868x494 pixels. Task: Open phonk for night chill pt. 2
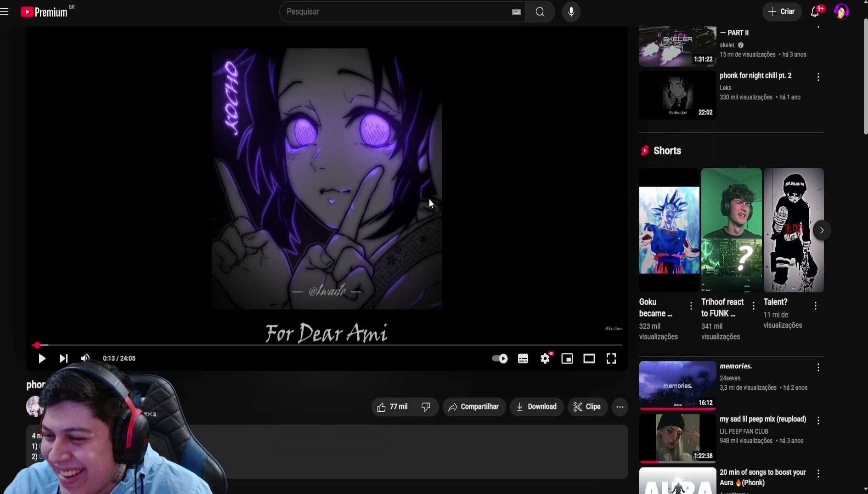click(x=755, y=75)
